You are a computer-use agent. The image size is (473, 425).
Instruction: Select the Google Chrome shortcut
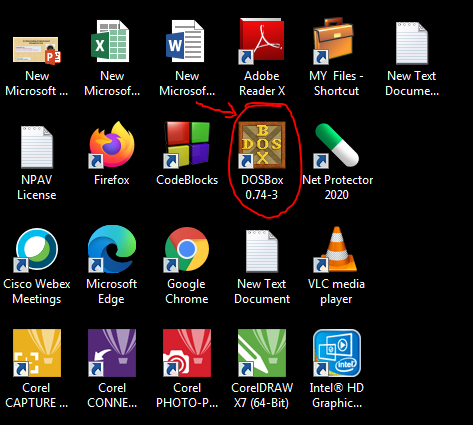pos(187,249)
